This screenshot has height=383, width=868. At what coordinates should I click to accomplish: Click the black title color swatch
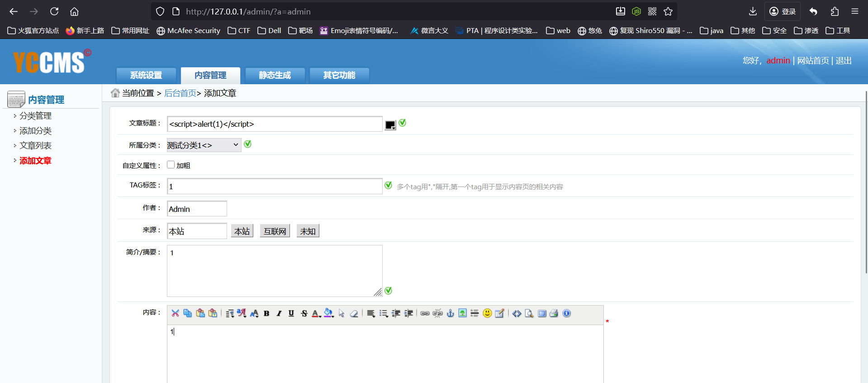390,125
